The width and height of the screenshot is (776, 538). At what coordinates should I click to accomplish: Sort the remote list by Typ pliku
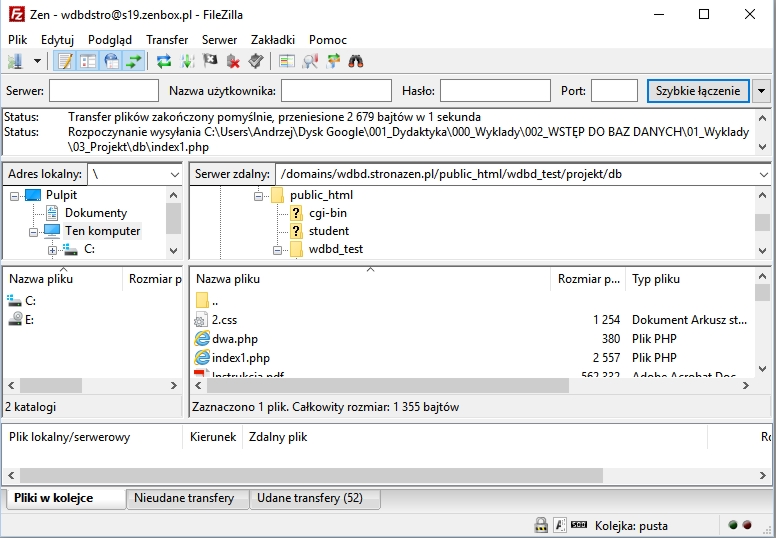[x=690, y=279]
